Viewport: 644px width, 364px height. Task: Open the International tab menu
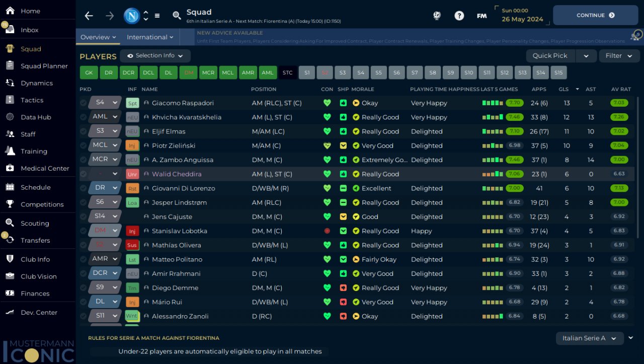click(150, 37)
